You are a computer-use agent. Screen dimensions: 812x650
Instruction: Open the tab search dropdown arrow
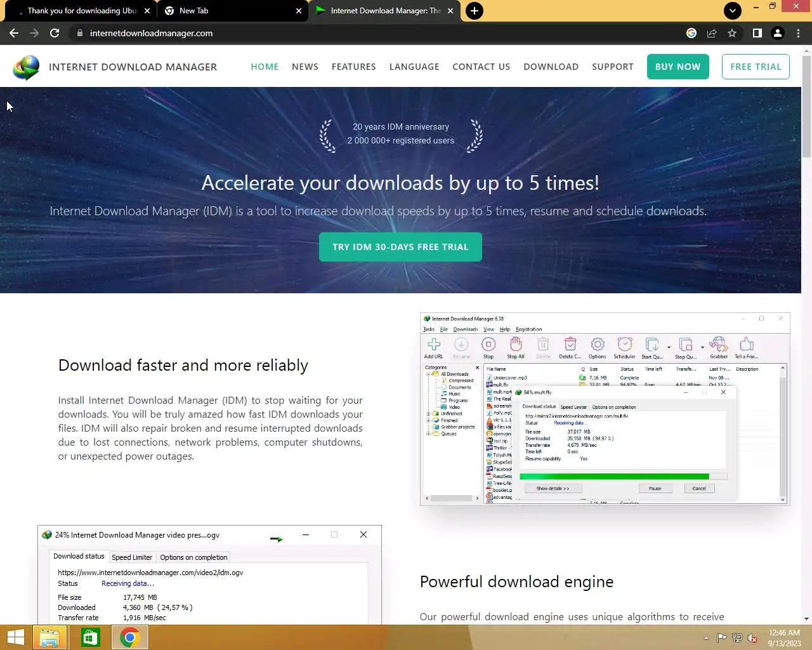733,11
